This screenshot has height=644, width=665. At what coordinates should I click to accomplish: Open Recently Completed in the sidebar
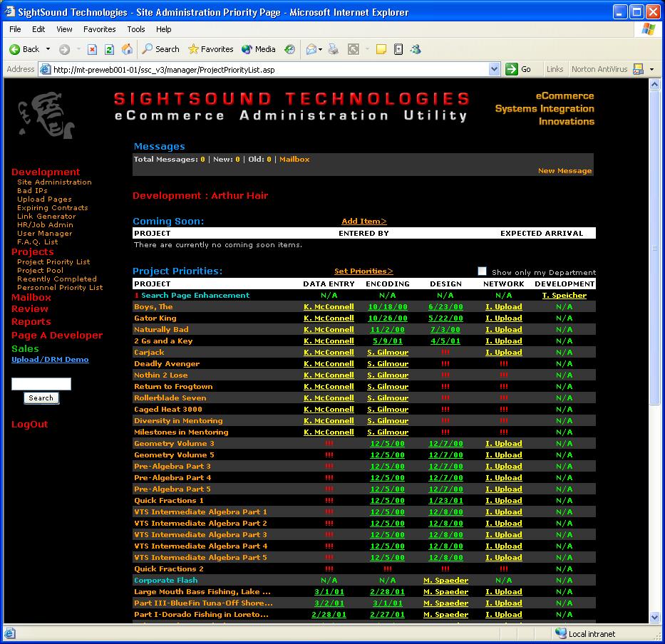57,279
